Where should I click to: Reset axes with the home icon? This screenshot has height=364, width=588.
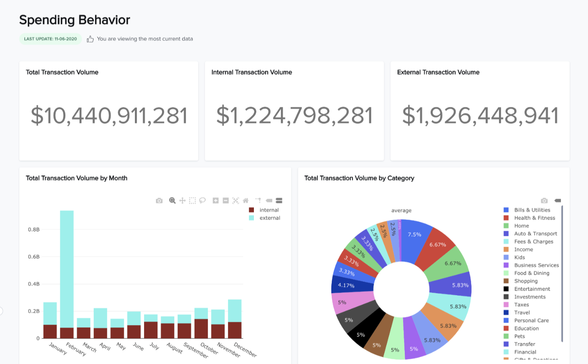click(245, 200)
